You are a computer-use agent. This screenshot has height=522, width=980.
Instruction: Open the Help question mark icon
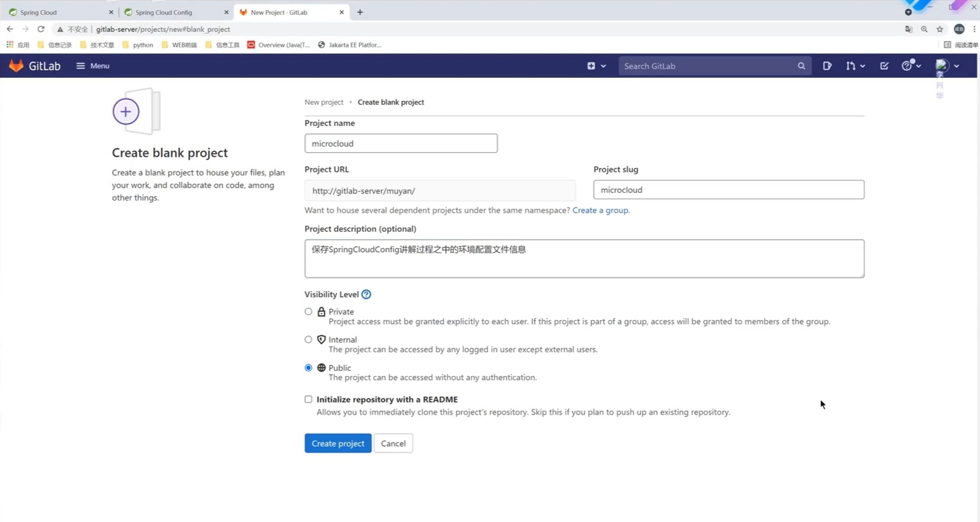[x=907, y=66]
